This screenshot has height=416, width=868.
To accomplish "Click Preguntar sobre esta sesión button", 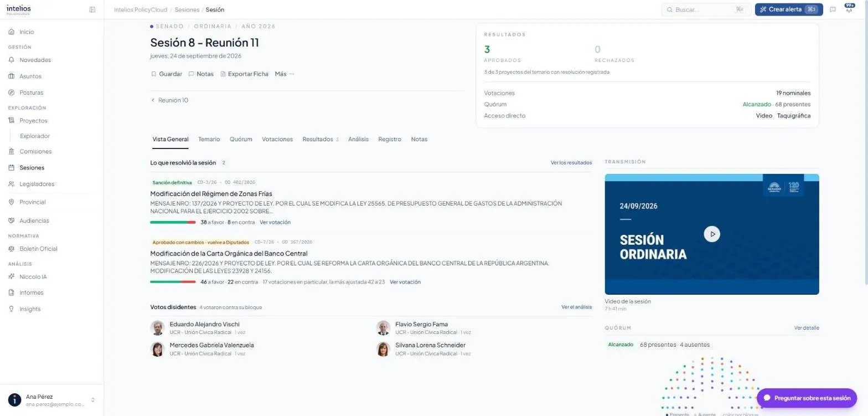I will [x=807, y=398].
